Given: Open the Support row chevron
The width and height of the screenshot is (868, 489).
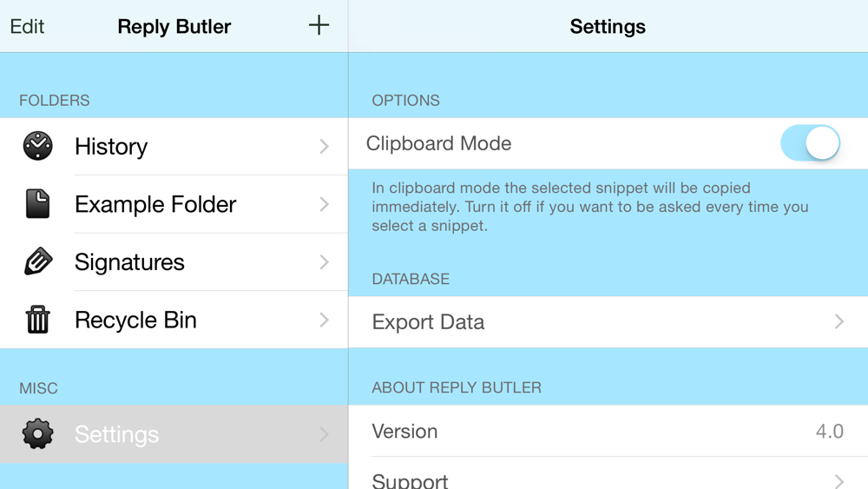Looking at the screenshot, I should tap(839, 481).
